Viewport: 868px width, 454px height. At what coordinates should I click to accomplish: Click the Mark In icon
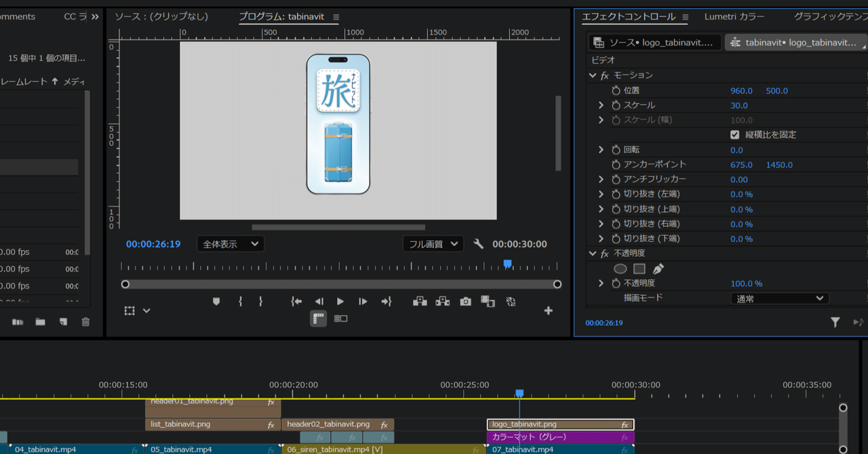[x=240, y=302]
